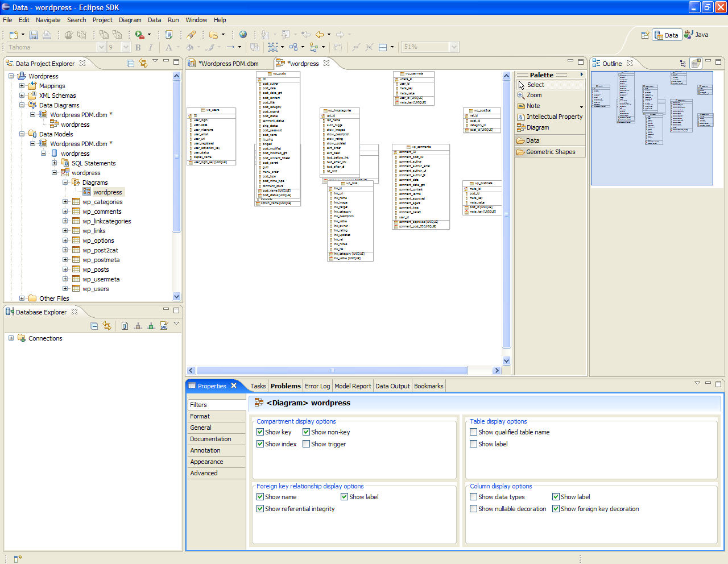Image resolution: width=728 pixels, height=564 pixels.
Task: Expand the Connections node in Database Explorer
Action: point(11,338)
